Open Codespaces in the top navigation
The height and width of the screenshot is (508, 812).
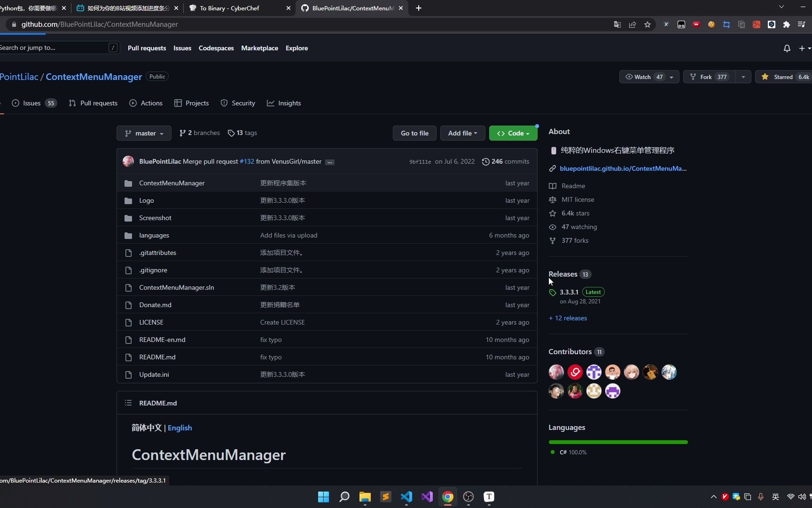point(216,48)
